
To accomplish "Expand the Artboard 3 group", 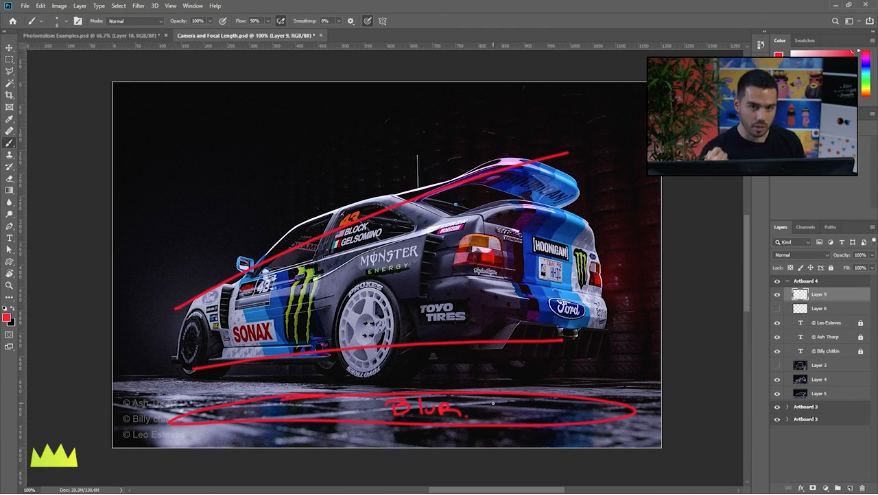I will coord(787,407).
